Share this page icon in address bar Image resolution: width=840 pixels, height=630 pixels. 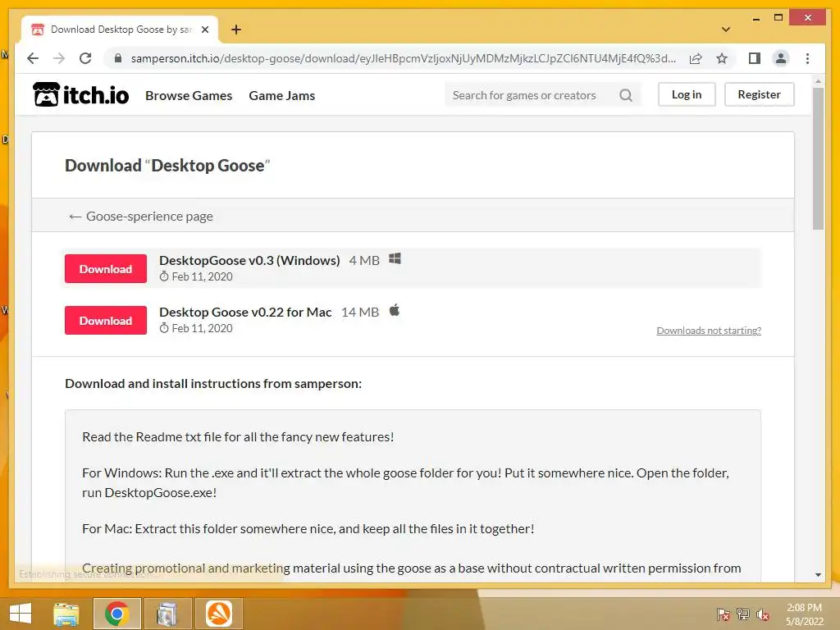tap(696, 58)
